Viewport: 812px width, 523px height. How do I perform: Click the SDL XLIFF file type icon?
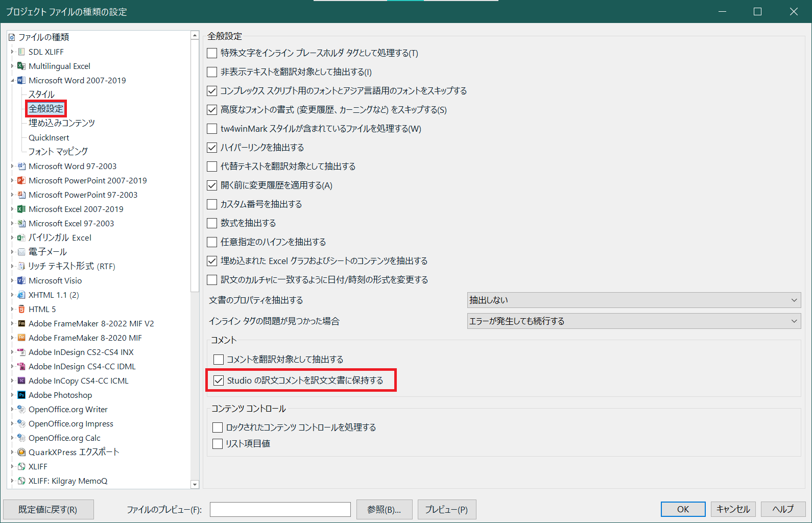pyautogui.click(x=21, y=52)
